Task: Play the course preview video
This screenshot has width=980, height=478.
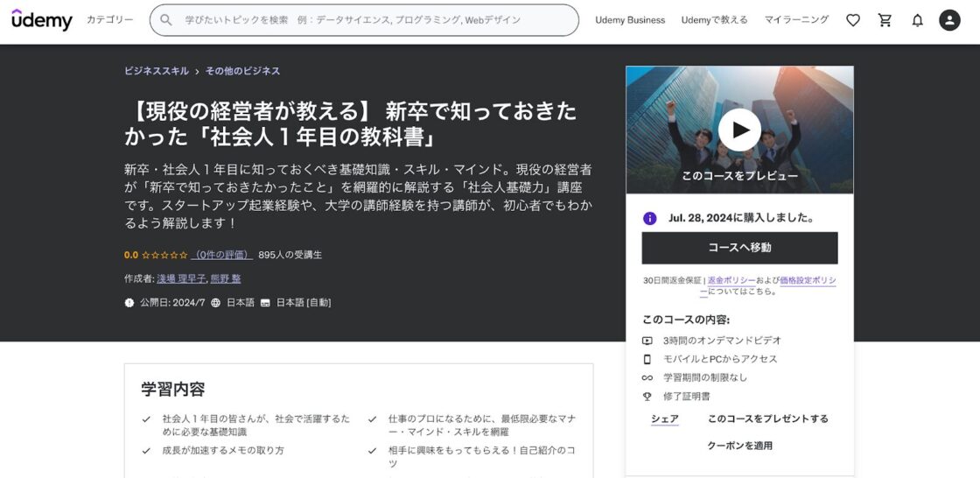Action: point(739,130)
